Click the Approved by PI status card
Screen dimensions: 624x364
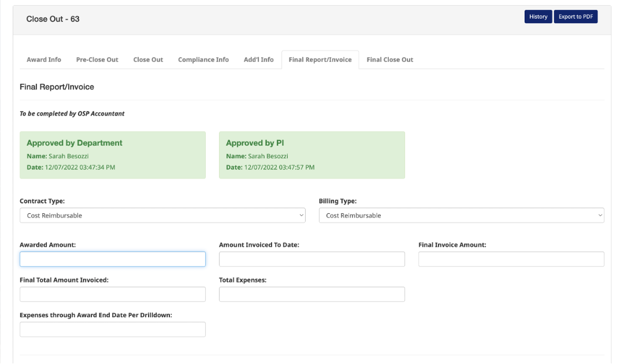[x=312, y=155]
